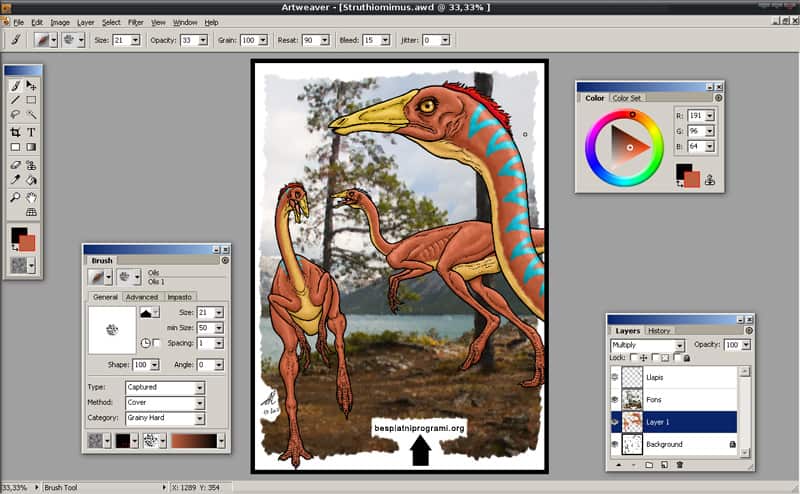Open the Multiply blend mode dropdown
This screenshot has height=494, width=800.
tap(647, 345)
